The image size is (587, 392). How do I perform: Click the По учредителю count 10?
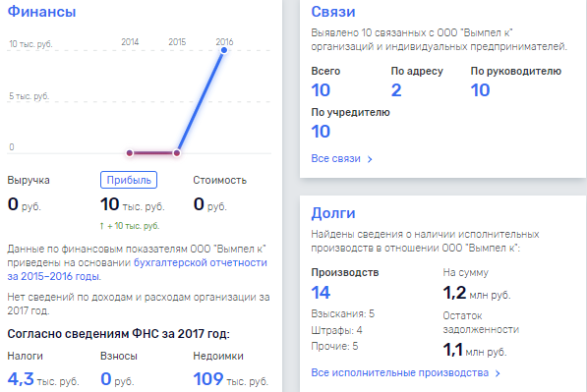coord(321,132)
